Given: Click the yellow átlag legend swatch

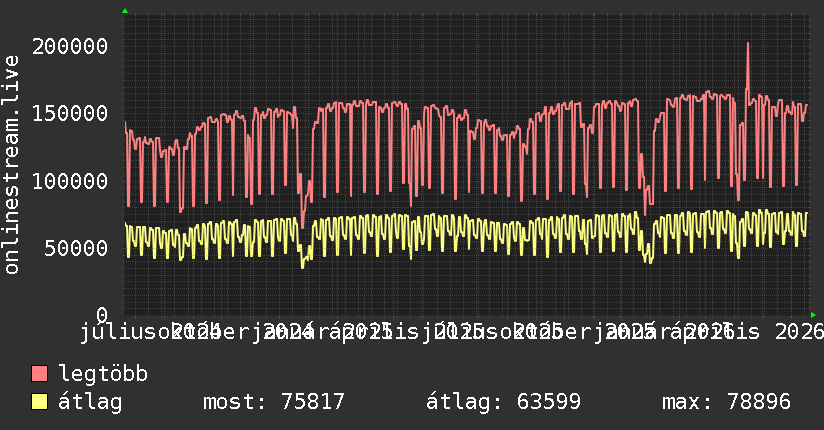Looking at the screenshot, I should coord(39,401).
